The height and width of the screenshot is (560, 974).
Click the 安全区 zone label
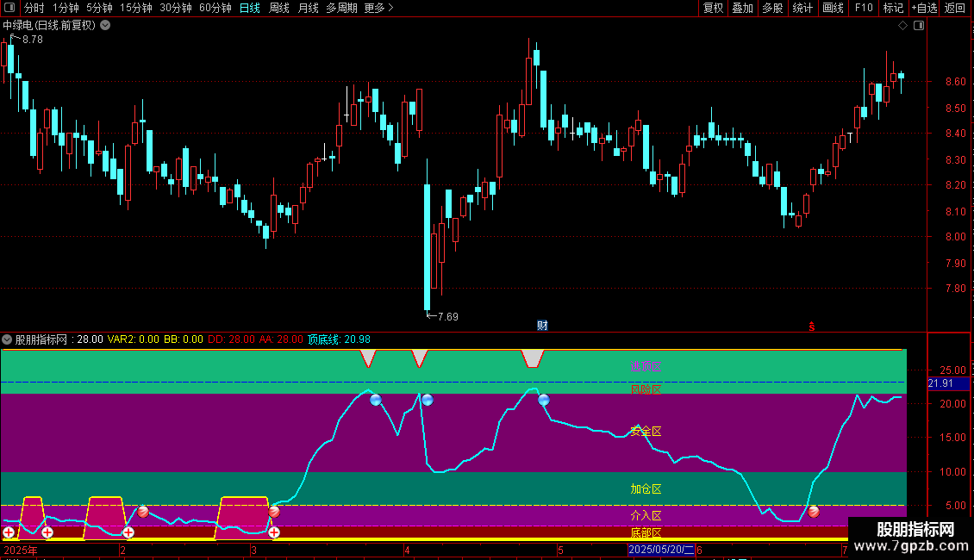pyautogui.click(x=646, y=432)
